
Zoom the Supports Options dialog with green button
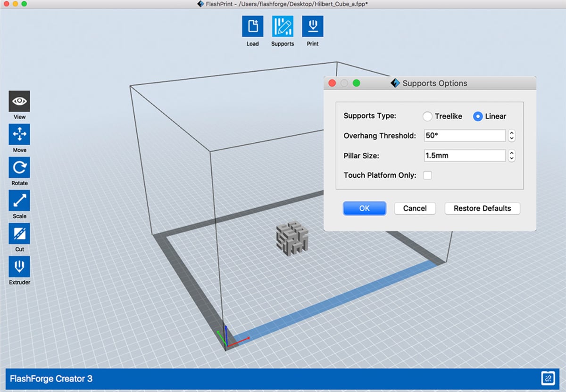pos(357,83)
